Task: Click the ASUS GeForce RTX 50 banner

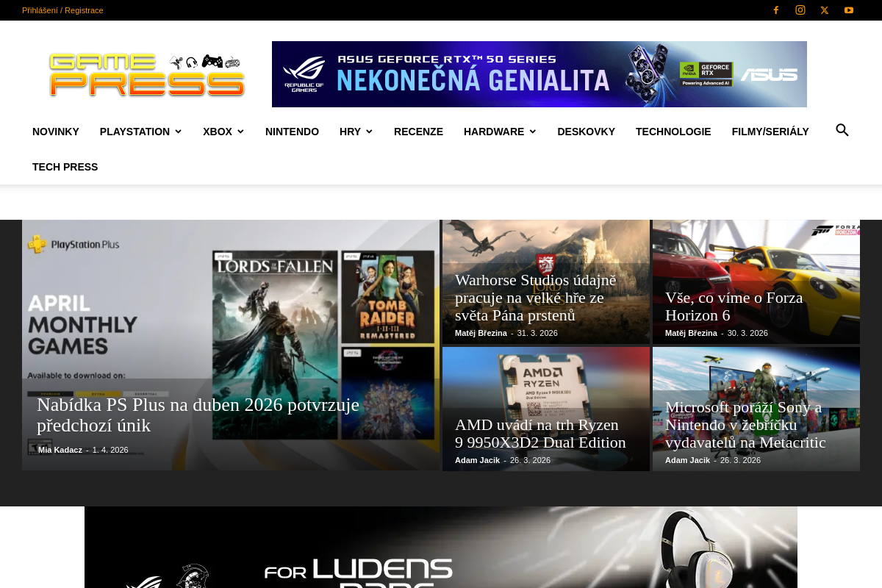Action: tap(539, 74)
